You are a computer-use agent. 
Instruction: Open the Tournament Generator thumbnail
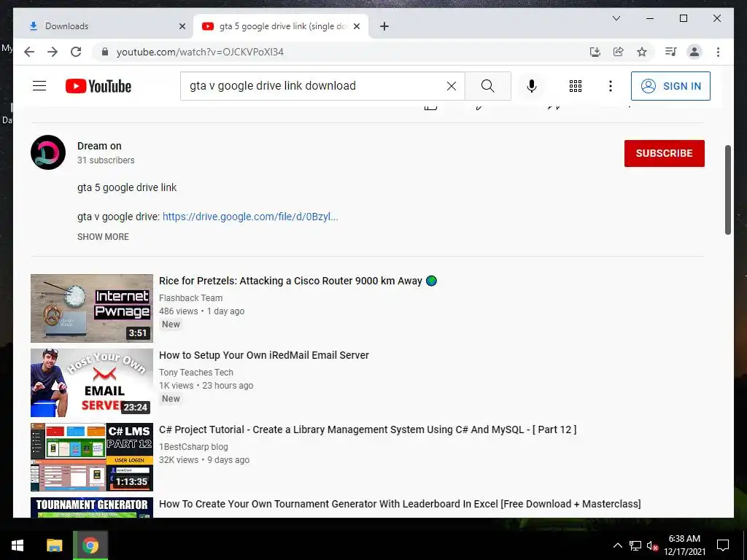point(92,507)
